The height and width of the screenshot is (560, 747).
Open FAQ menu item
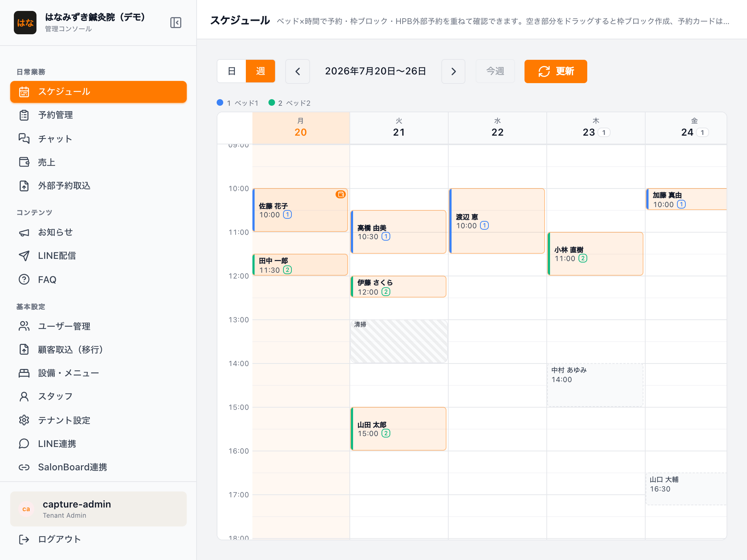[x=98, y=280]
